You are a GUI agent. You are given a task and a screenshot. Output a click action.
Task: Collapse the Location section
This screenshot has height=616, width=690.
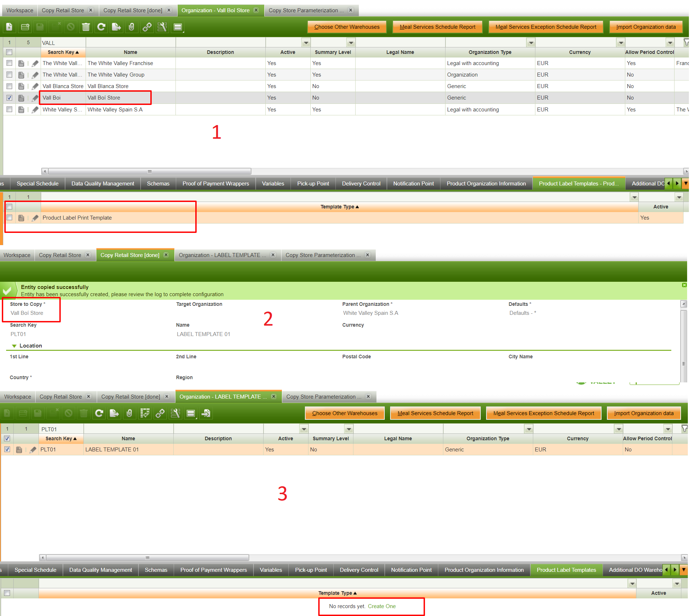click(14, 346)
